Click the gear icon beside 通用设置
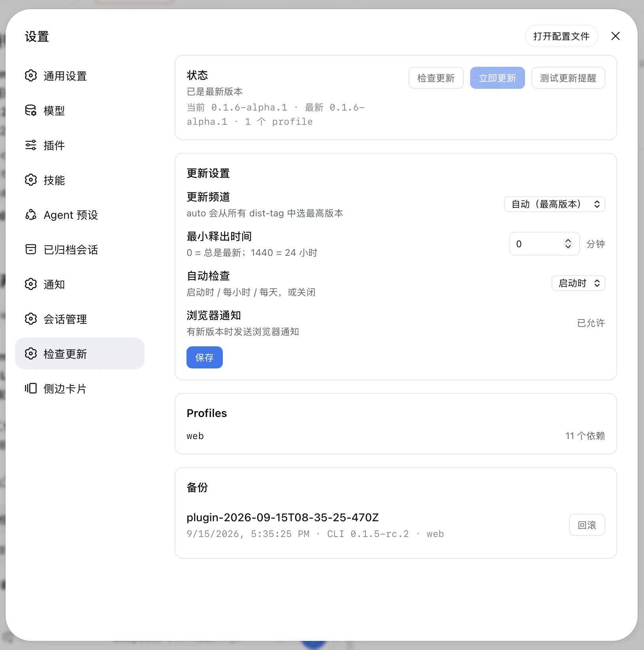644x650 pixels. point(31,75)
